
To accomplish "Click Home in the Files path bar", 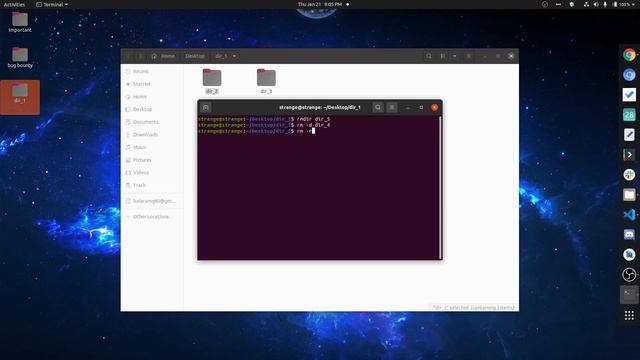I will coord(164,56).
